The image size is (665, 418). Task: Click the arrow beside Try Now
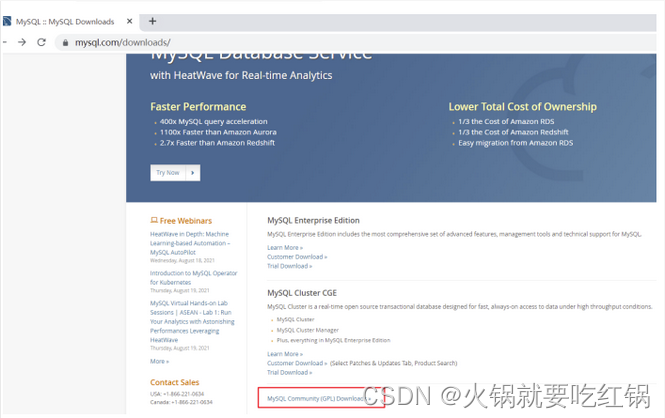tap(193, 173)
